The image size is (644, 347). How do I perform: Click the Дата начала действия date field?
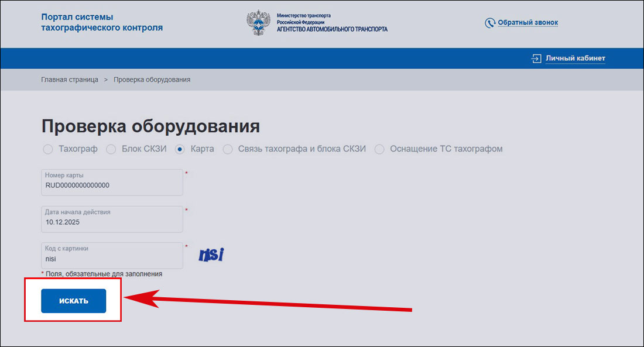[112, 222]
